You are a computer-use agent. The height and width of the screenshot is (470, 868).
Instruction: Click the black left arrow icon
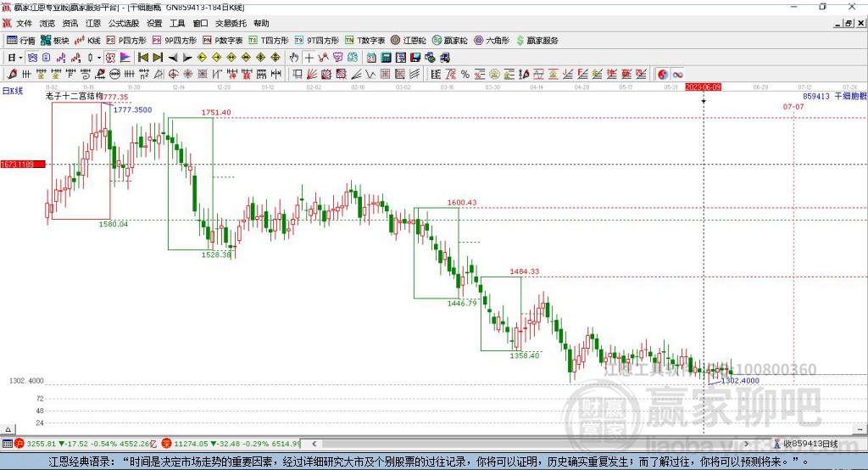(173, 57)
